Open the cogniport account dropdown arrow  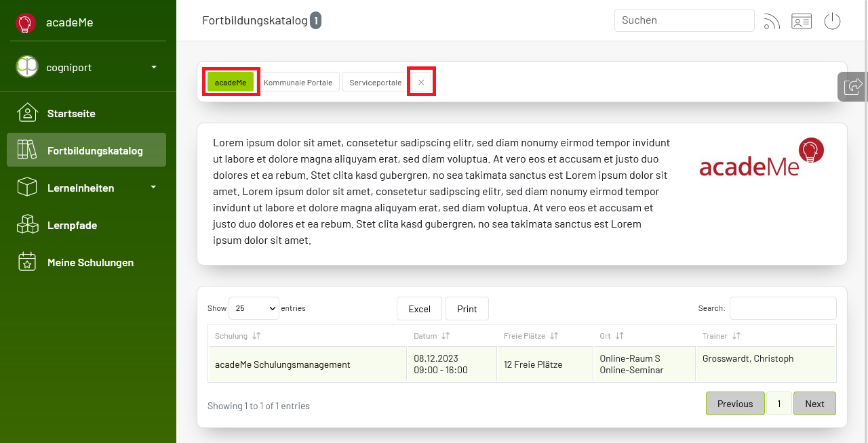pyautogui.click(x=154, y=67)
